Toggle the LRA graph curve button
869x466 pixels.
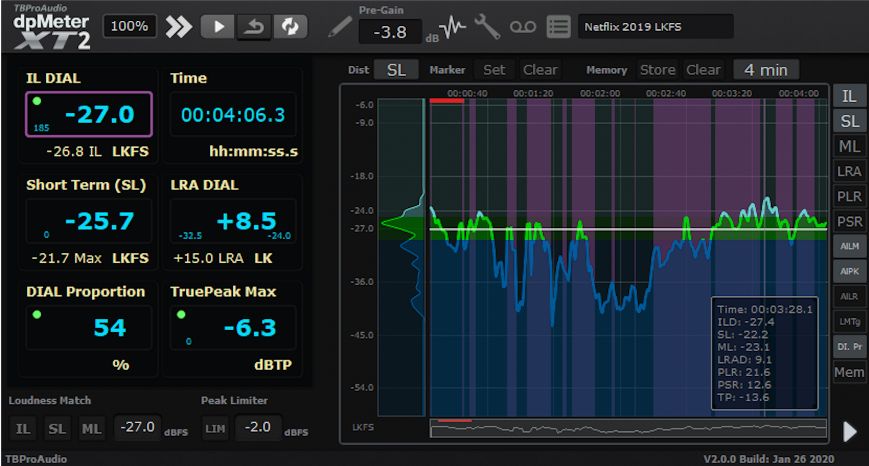click(849, 171)
